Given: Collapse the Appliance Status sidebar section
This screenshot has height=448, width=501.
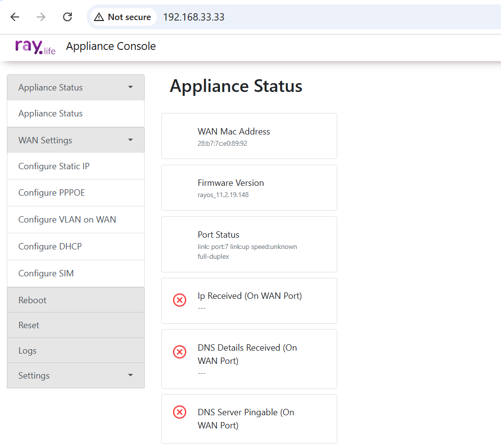Looking at the screenshot, I should tap(76, 88).
